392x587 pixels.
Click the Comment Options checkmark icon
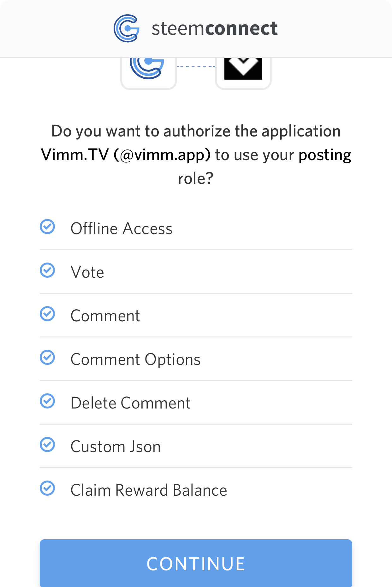47,358
